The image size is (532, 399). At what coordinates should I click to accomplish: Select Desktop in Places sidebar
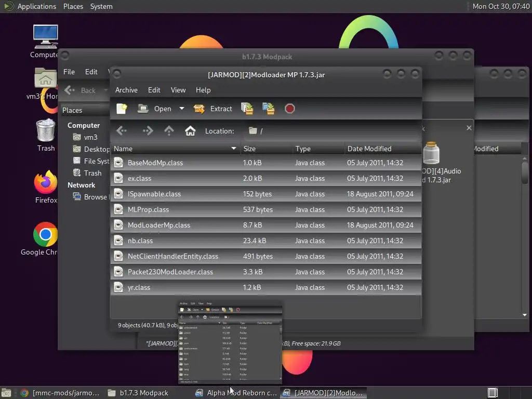(x=91, y=149)
